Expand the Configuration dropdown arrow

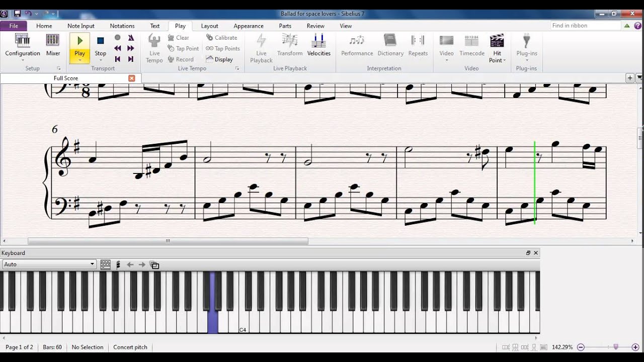23,60
